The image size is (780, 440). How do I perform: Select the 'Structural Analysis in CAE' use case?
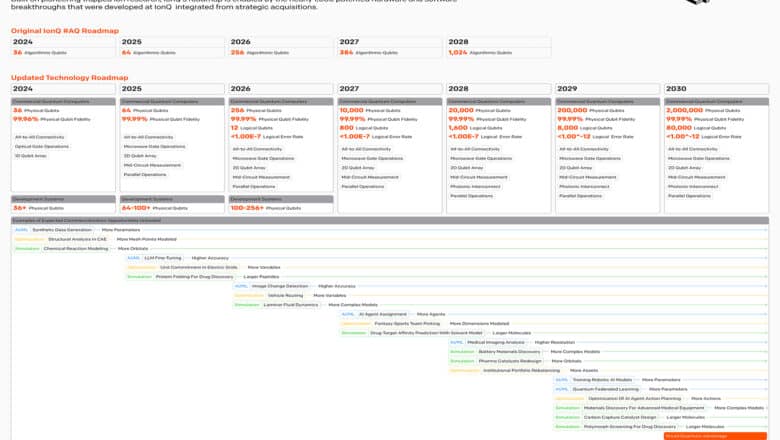pyautogui.click(x=77, y=240)
